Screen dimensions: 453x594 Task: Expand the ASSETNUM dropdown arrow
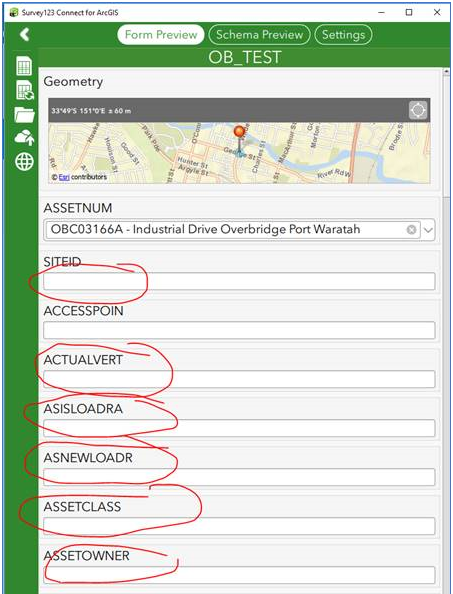click(428, 230)
